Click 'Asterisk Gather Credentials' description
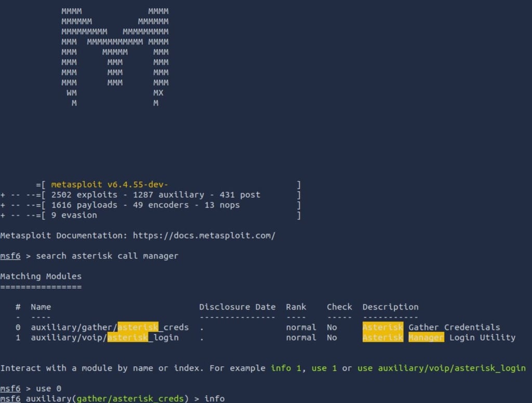This screenshot has height=403, width=532. 431,327
